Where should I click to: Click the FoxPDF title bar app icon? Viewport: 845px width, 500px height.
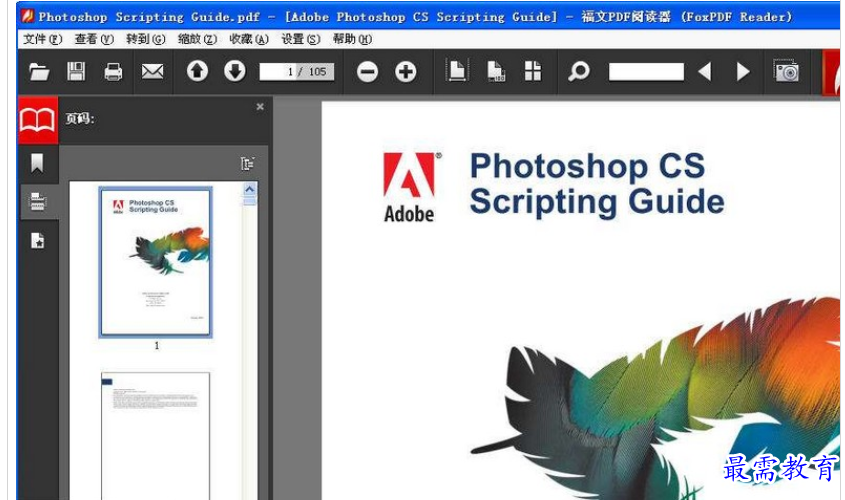coord(27,16)
